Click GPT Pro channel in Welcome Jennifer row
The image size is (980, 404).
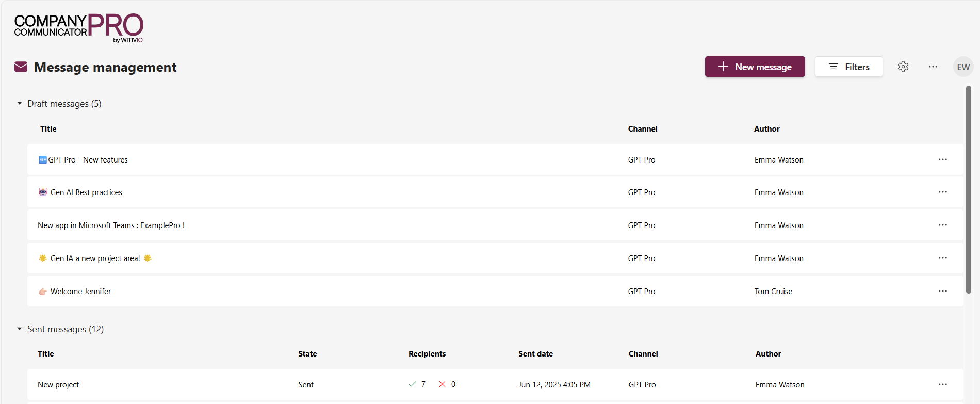click(x=642, y=292)
